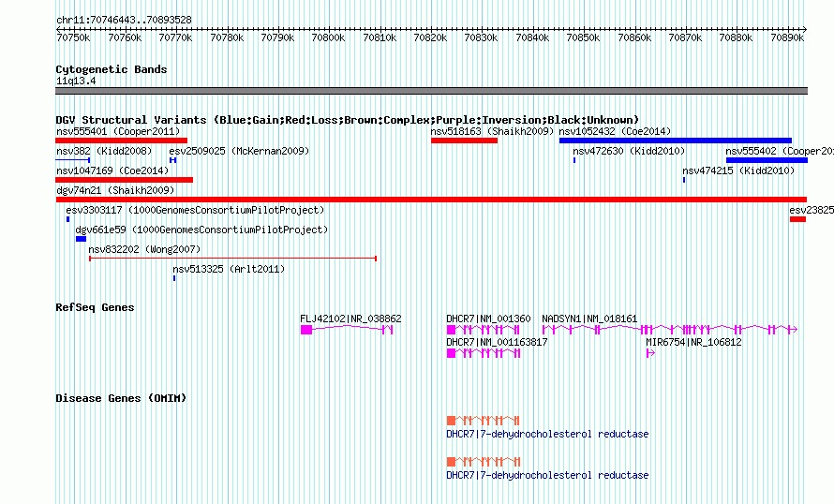834x504 pixels.
Task: Open MIR6754|NR_106812 label
Action: pos(694,342)
